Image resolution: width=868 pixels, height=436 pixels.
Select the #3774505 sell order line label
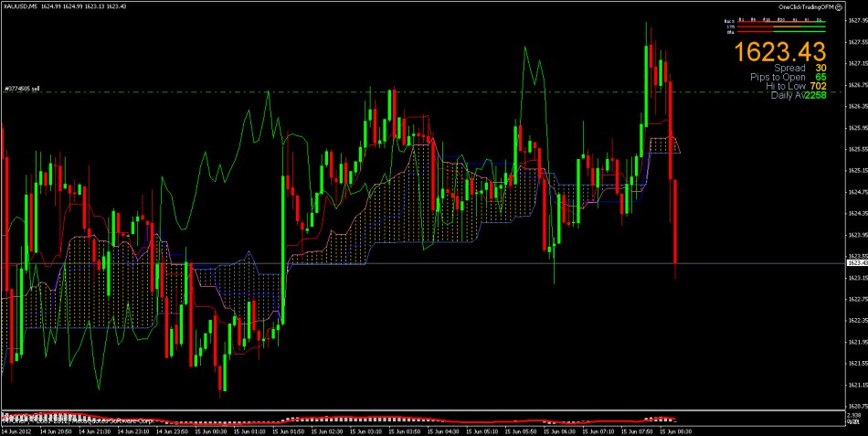[22, 90]
